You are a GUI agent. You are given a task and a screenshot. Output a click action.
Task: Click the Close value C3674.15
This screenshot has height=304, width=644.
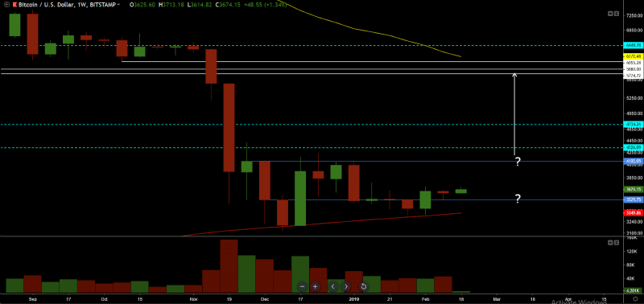point(229,5)
